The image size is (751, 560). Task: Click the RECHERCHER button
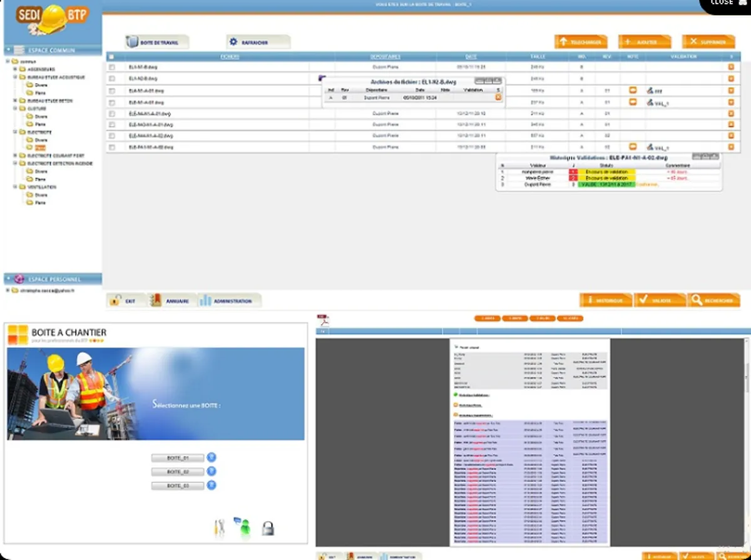click(713, 300)
